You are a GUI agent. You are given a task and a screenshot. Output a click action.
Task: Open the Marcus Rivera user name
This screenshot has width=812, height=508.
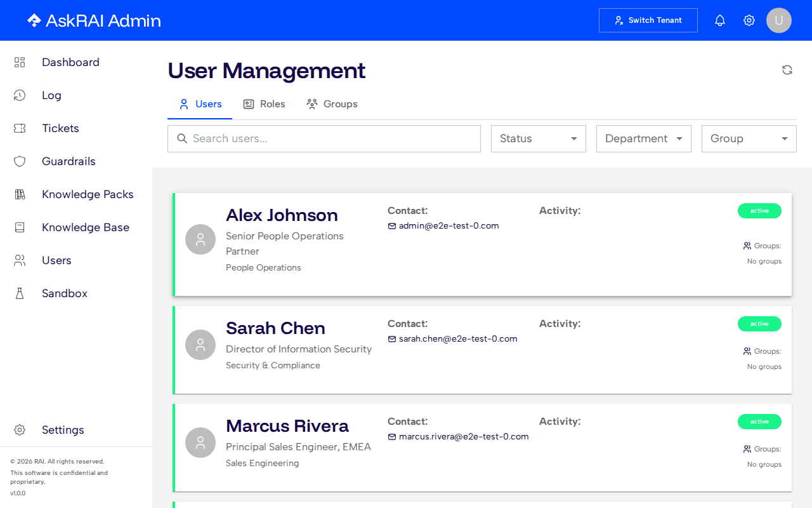point(287,426)
